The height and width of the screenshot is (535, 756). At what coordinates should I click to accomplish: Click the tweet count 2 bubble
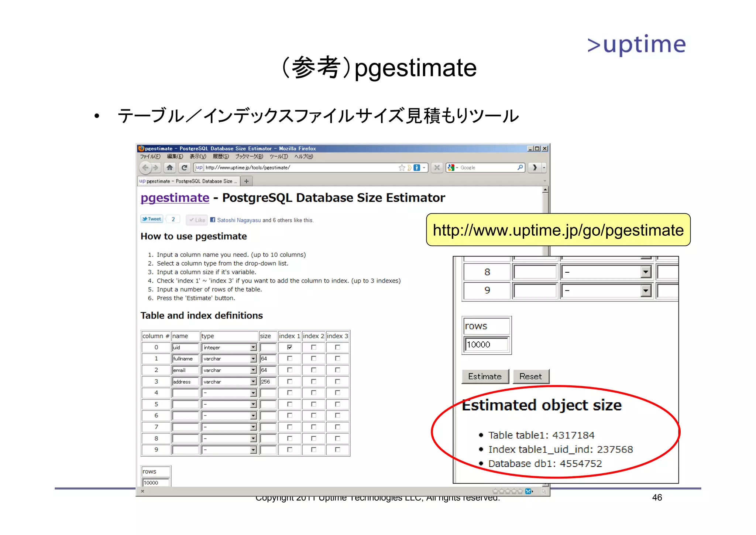(173, 219)
